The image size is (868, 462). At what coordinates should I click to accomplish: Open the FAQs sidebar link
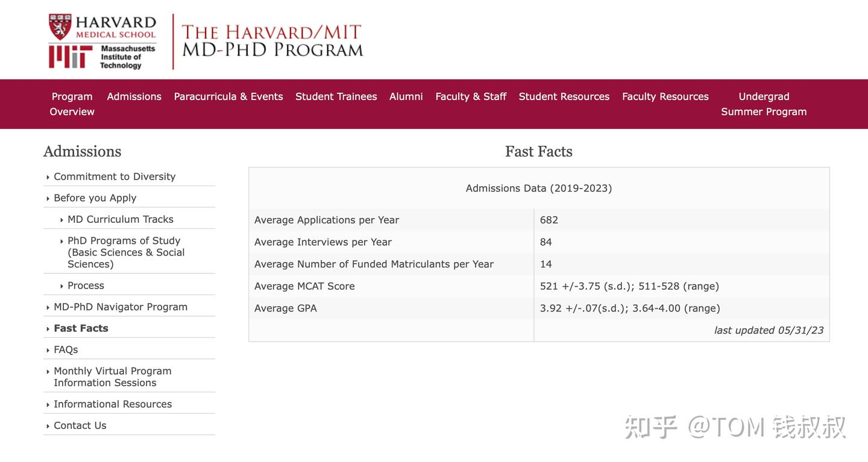pos(66,349)
